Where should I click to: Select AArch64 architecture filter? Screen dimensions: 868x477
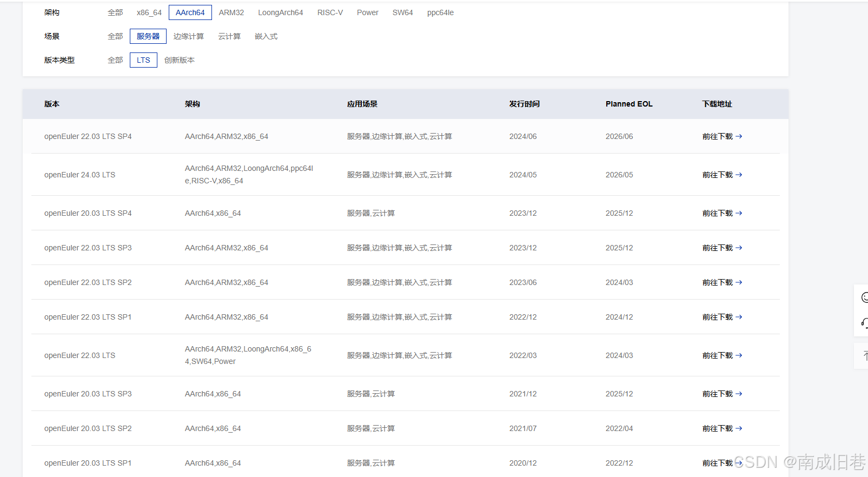tap(190, 12)
